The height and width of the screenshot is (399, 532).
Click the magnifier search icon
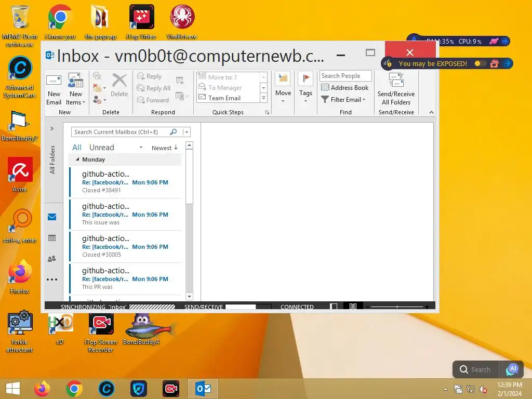174,131
